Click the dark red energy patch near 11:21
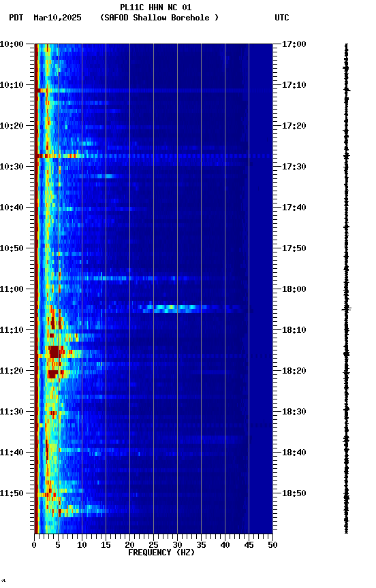The width and height of the screenshot is (376, 588). [52, 374]
